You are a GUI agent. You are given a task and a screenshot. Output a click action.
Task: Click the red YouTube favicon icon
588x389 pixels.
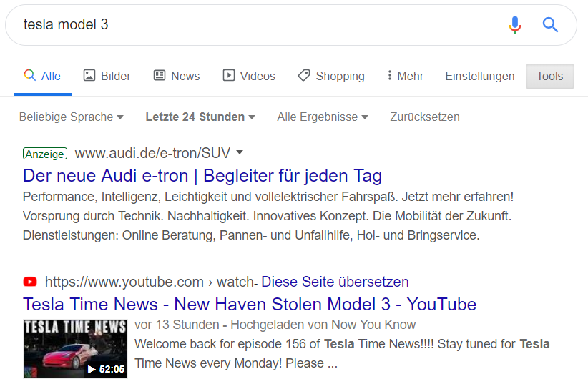[x=30, y=282]
